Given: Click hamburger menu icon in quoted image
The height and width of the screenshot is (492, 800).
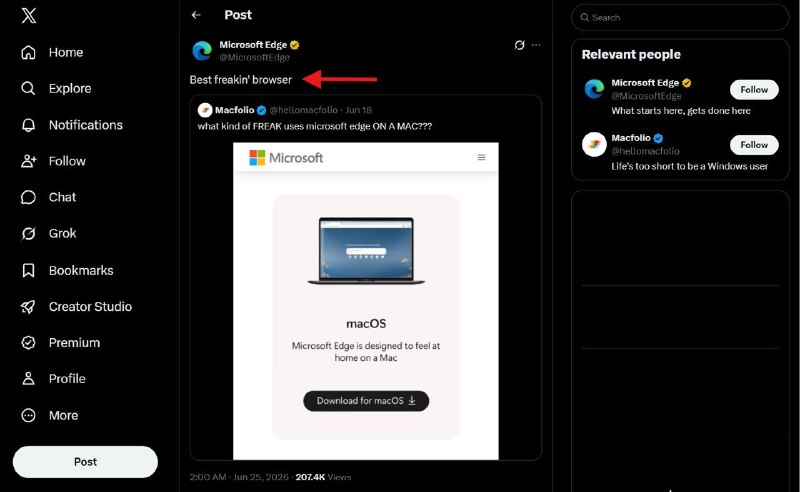Looking at the screenshot, I should [x=481, y=157].
